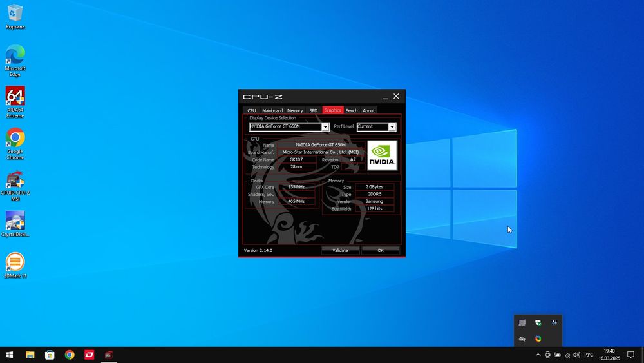Launch 3DMark 11 desktop shortcut
Viewport: 644px width, 363px height.
(15, 265)
